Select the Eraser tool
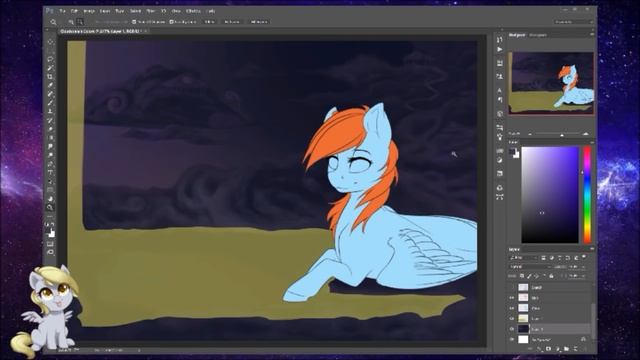The height and width of the screenshot is (360, 640). point(50,129)
